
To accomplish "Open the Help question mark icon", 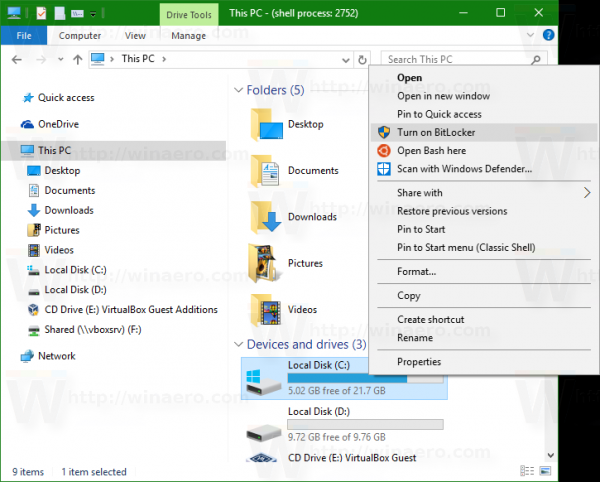I will tap(548, 35).
